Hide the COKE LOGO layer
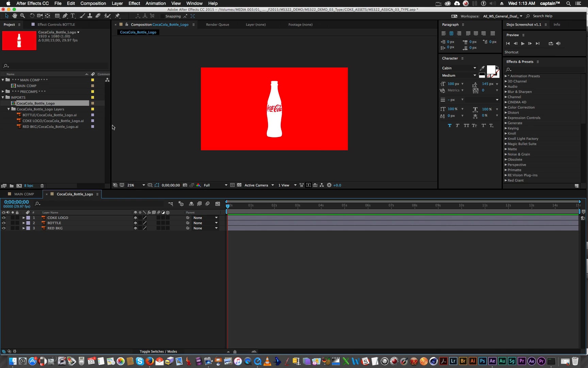The height and width of the screenshot is (368, 588). pyautogui.click(x=3, y=217)
